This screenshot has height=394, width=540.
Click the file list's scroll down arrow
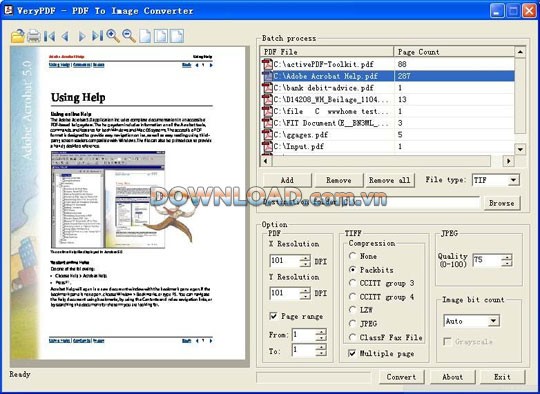(520, 149)
